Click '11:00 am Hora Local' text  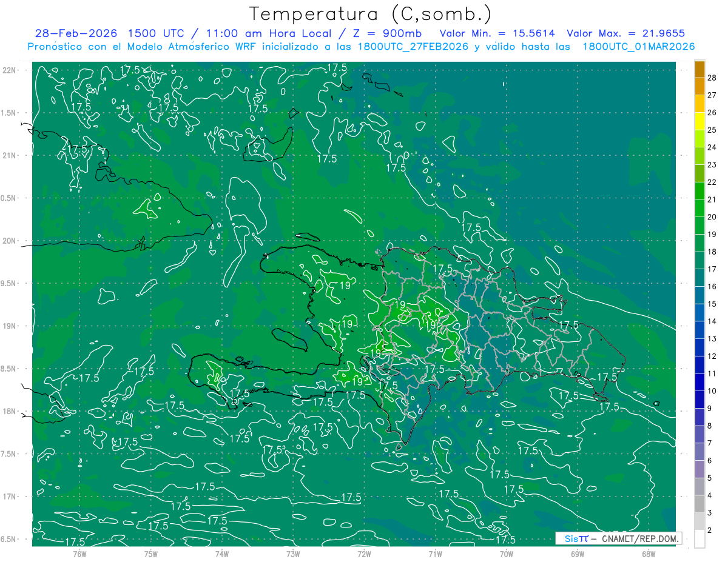coord(270,33)
